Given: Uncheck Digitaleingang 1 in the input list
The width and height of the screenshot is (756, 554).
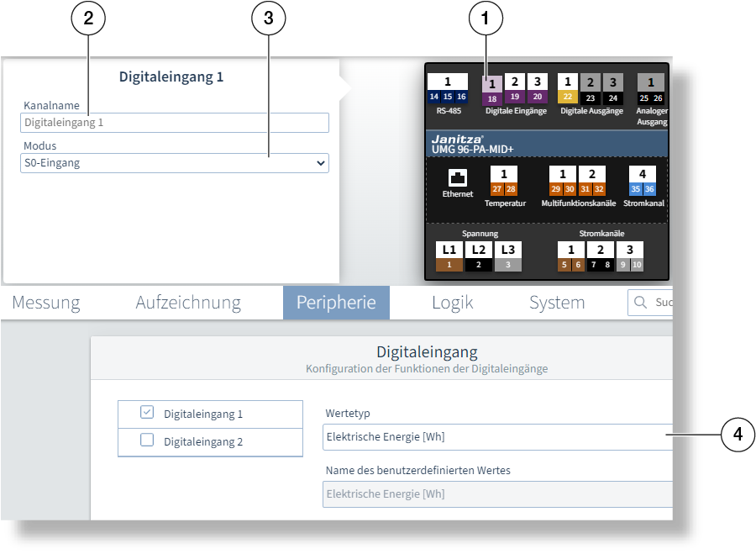Looking at the screenshot, I should click(148, 413).
